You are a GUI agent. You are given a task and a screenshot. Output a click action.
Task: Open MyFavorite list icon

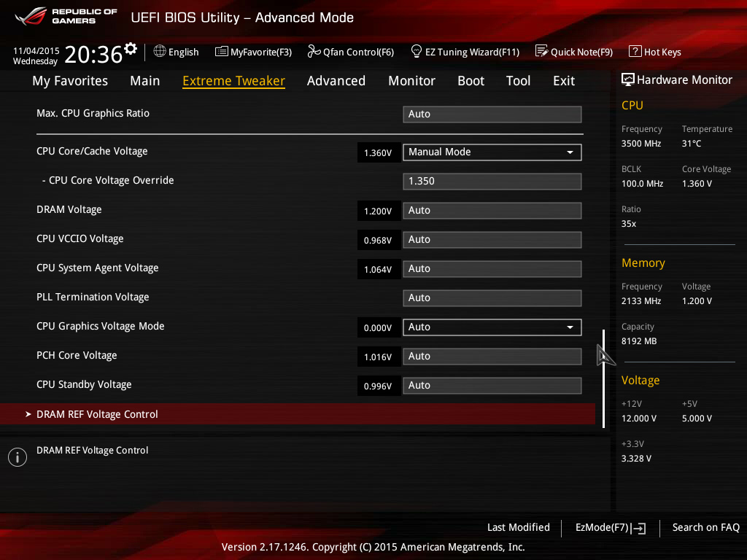click(x=222, y=52)
